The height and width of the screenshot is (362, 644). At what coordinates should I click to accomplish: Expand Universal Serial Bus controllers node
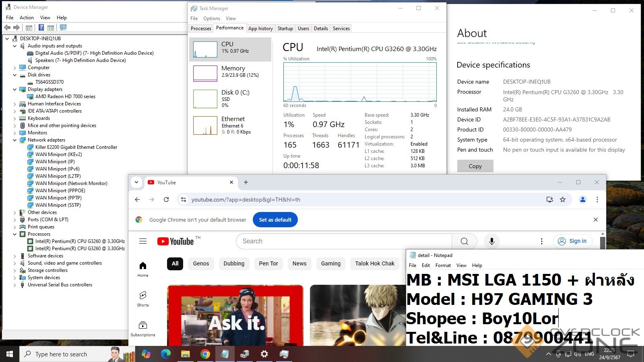[x=15, y=285]
